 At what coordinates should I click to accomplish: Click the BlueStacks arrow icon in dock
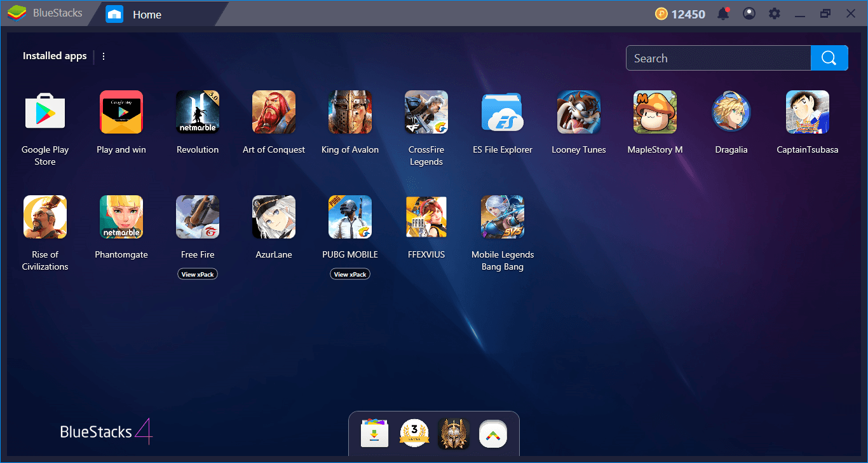click(x=493, y=434)
